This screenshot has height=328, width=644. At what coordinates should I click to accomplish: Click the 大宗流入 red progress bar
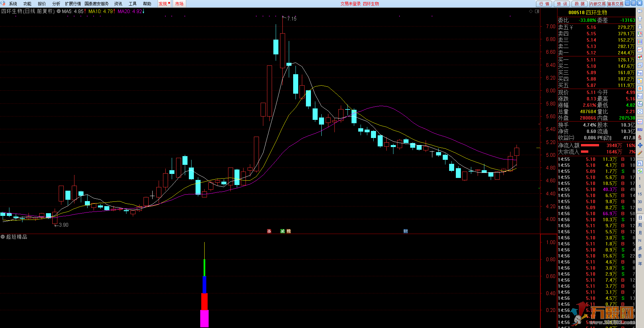(x=584, y=152)
